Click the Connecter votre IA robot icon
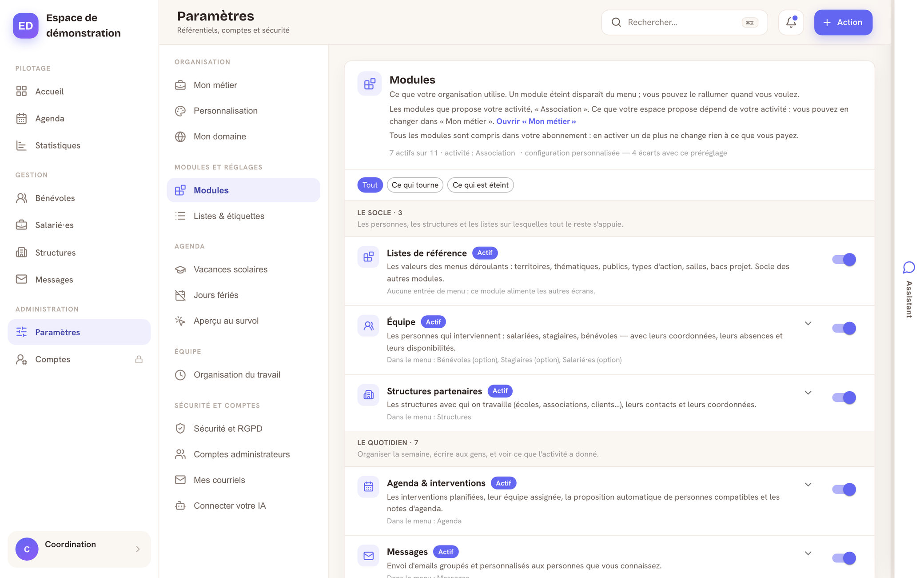Screen dimensions: 924x578 point(180,506)
